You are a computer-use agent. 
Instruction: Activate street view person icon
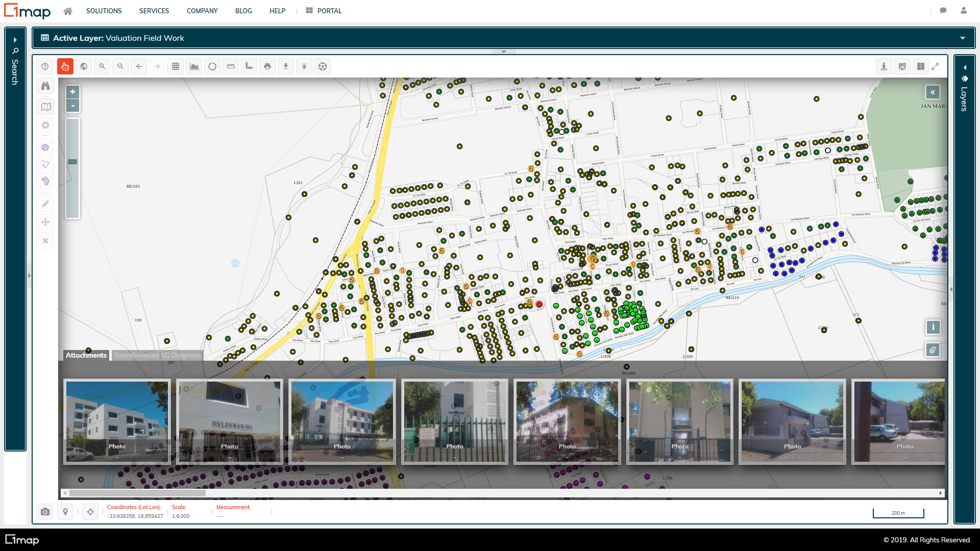pyautogui.click(x=884, y=66)
